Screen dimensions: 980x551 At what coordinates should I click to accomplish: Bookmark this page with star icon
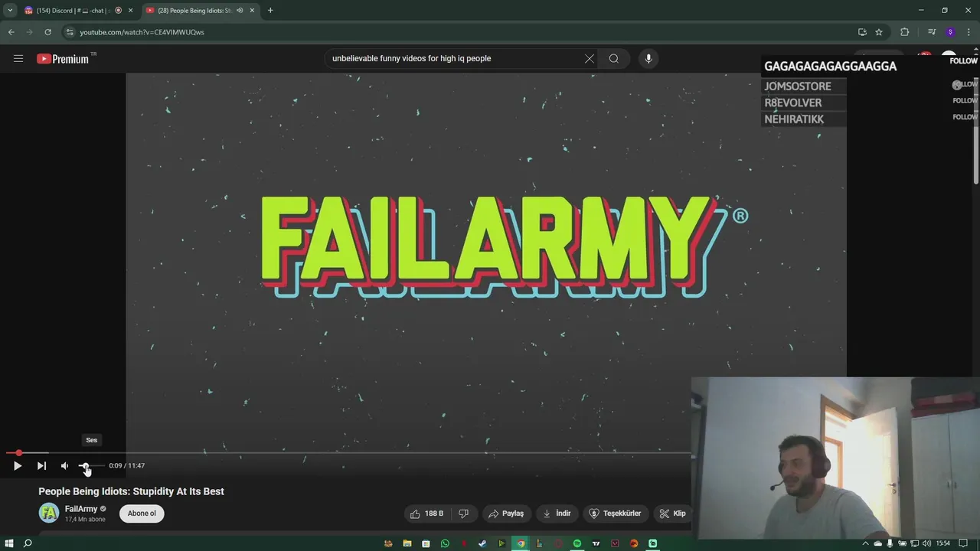click(879, 32)
